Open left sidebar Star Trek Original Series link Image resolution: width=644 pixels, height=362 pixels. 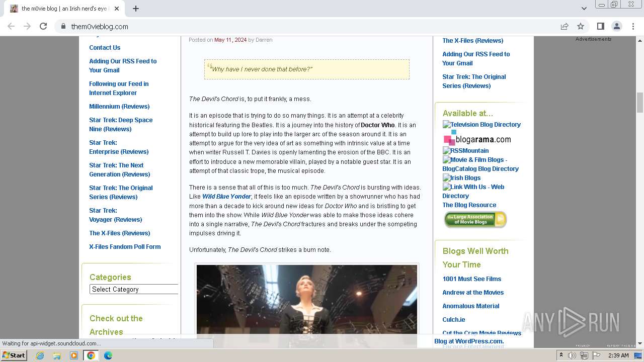(121, 193)
